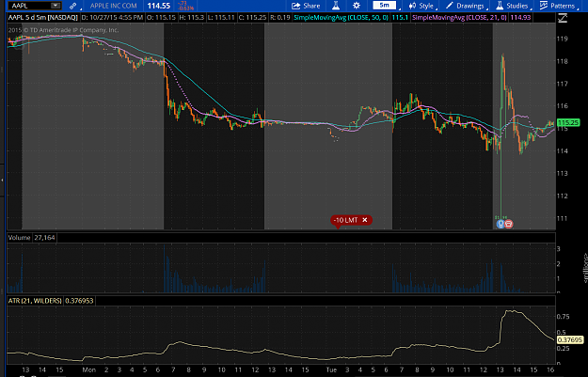
Task: Click the 114.55 last price value
Action: click(x=159, y=6)
